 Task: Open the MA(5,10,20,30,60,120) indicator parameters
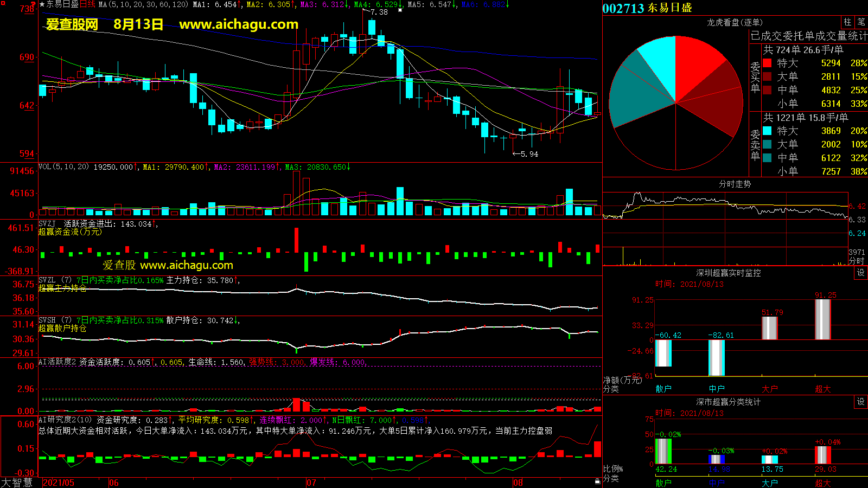(143, 4)
